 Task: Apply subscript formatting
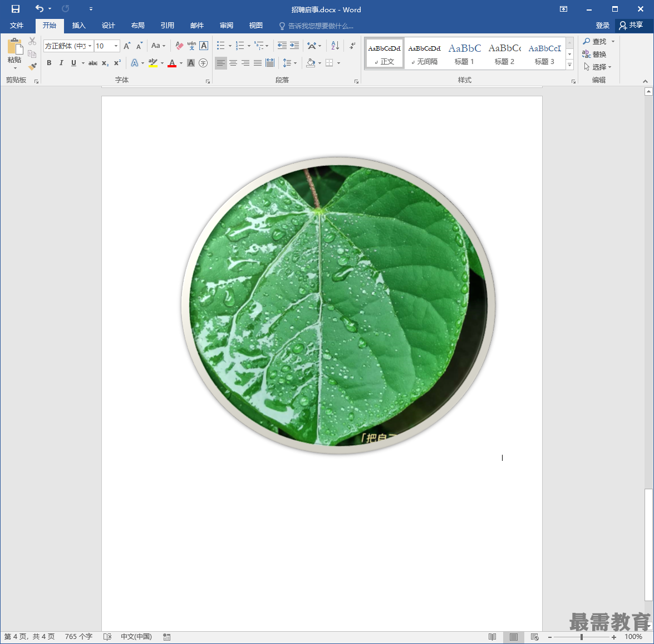105,63
